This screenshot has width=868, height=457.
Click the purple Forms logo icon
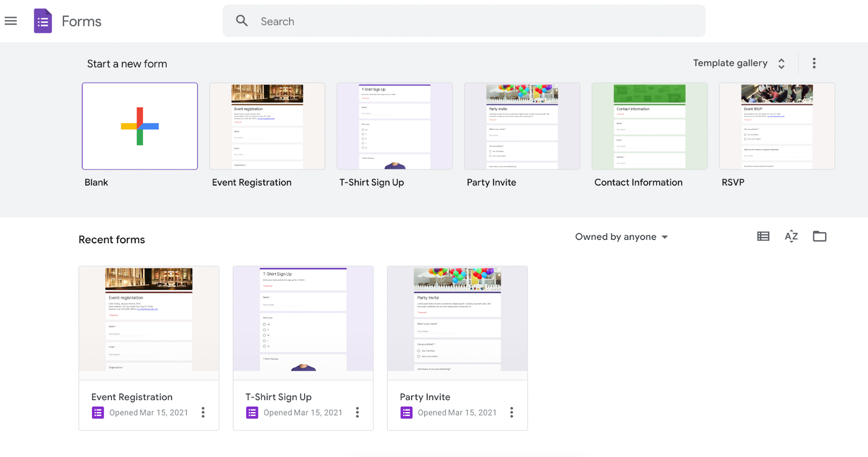[43, 21]
